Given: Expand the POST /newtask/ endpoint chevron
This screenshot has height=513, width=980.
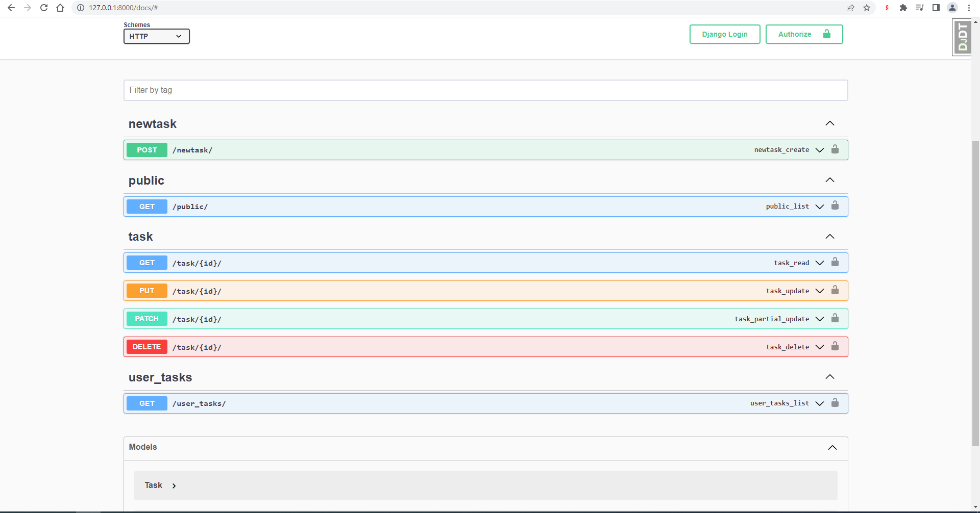Looking at the screenshot, I should pos(820,150).
